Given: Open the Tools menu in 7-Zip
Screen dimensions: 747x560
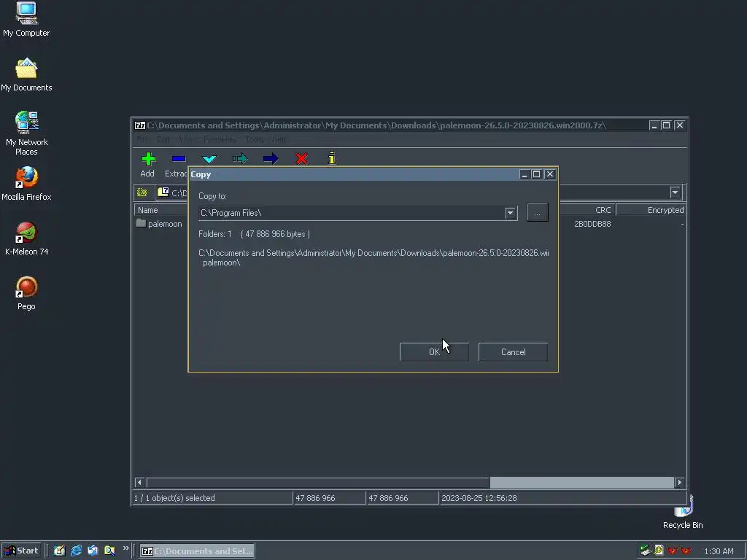Looking at the screenshot, I should coord(254,139).
